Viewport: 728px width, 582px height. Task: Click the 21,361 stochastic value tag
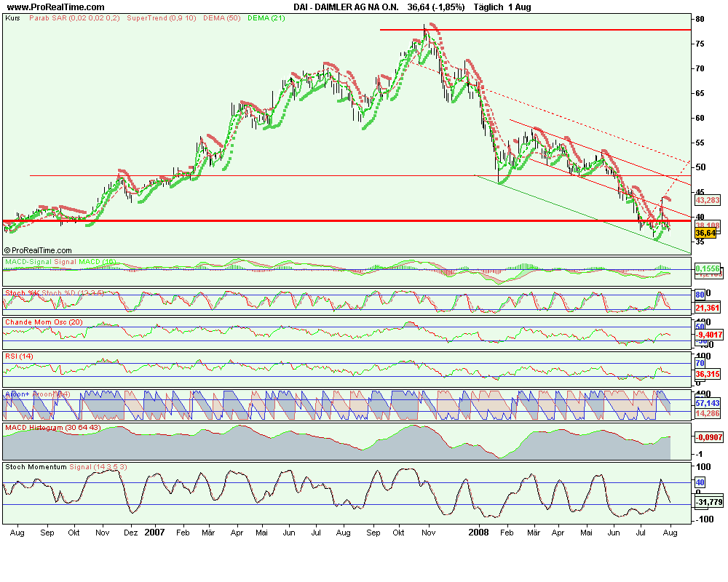pyautogui.click(x=708, y=308)
